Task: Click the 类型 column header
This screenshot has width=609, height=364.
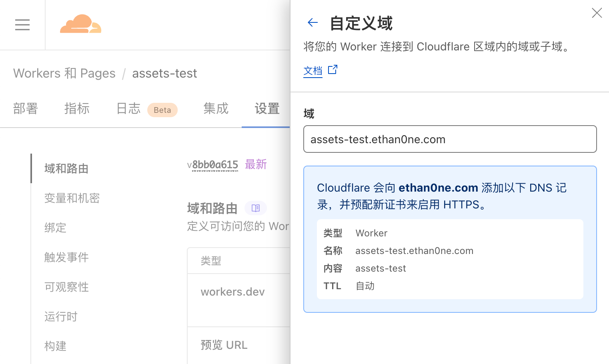Action: pyautogui.click(x=211, y=261)
